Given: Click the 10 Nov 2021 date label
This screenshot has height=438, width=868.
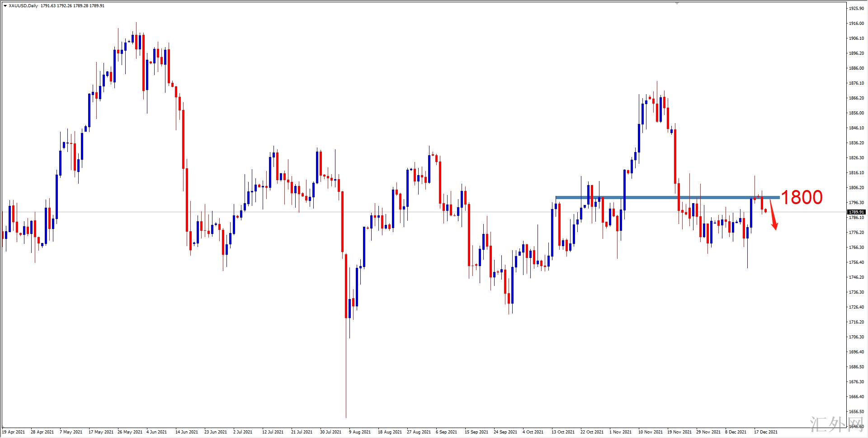Looking at the screenshot, I should [x=651, y=432].
